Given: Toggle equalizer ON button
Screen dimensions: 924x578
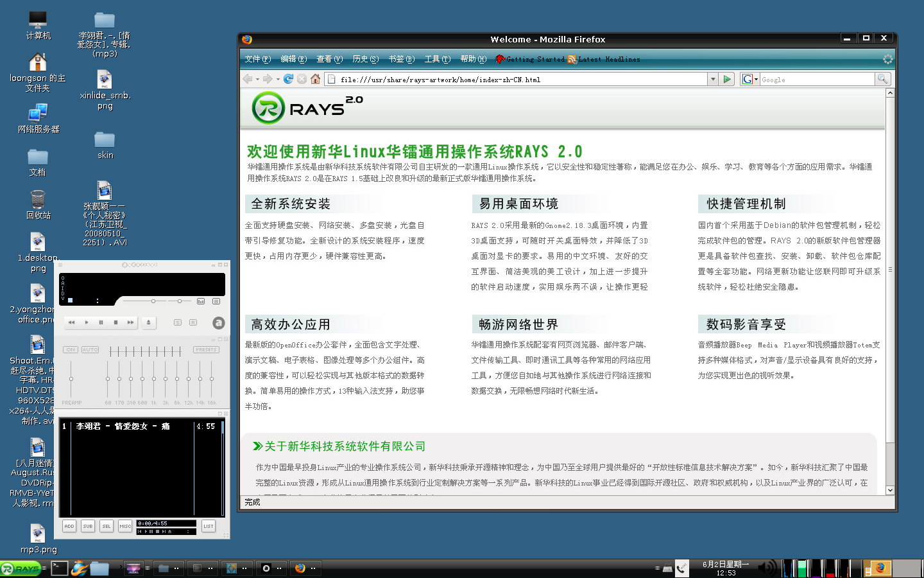Looking at the screenshot, I should [x=71, y=350].
